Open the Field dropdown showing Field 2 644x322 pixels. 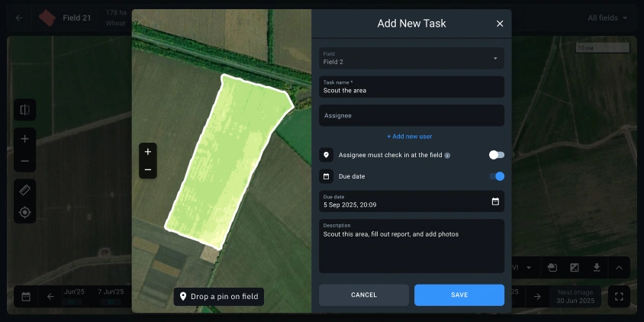click(411, 58)
